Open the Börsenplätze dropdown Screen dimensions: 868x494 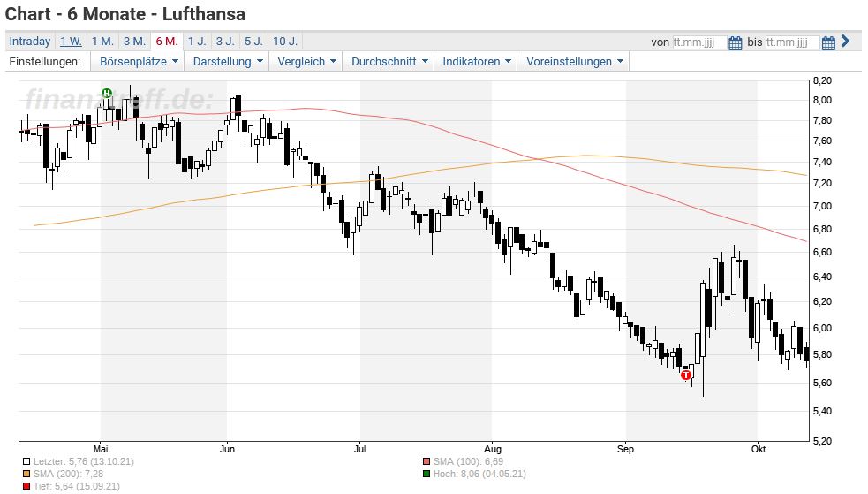139,62
